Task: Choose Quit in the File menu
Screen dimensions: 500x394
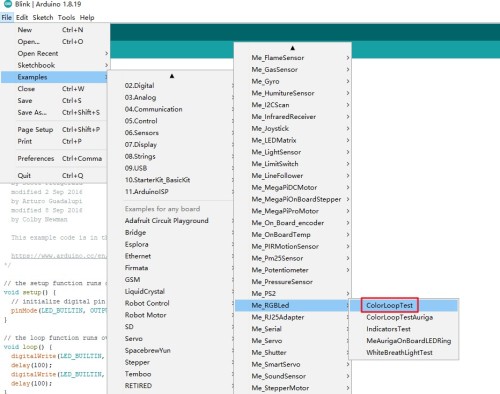Action: pos(54,175)
